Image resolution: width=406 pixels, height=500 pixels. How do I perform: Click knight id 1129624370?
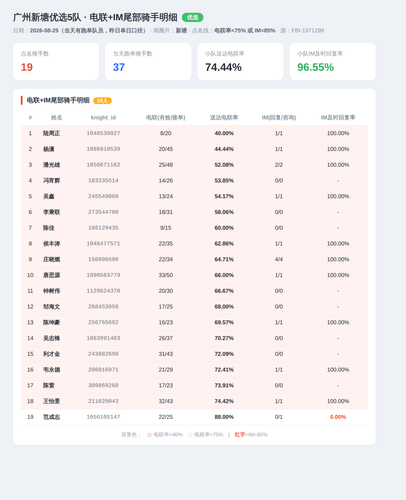pos(103,291)
